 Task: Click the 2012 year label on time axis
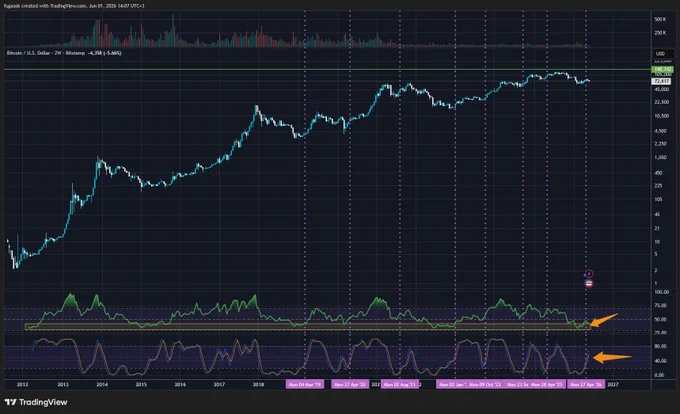[23, 385]
